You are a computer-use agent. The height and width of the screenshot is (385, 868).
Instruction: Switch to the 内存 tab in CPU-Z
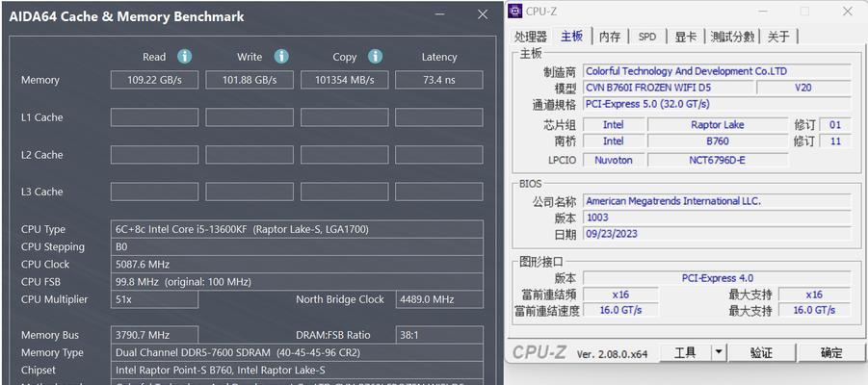click(610, 37)
